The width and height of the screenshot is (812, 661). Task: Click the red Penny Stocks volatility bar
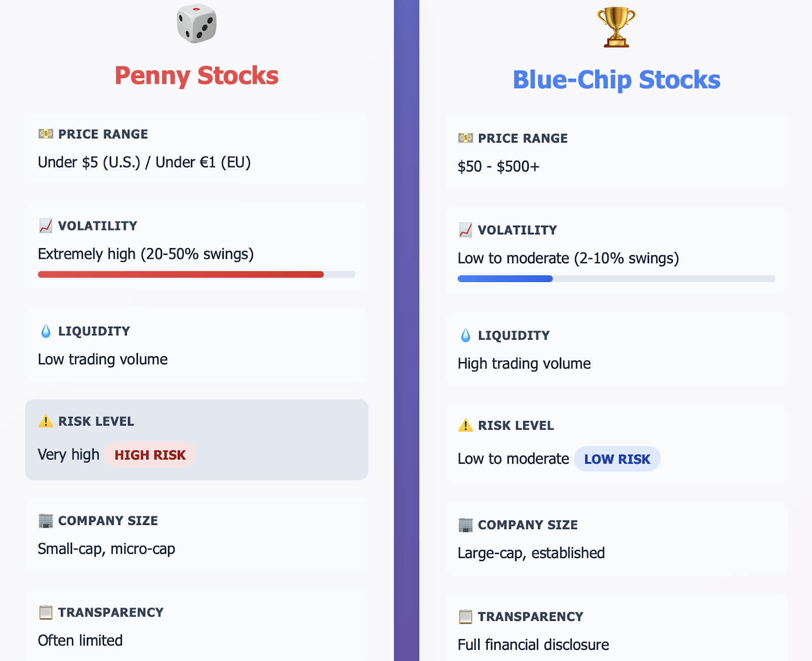pos(181,274)
